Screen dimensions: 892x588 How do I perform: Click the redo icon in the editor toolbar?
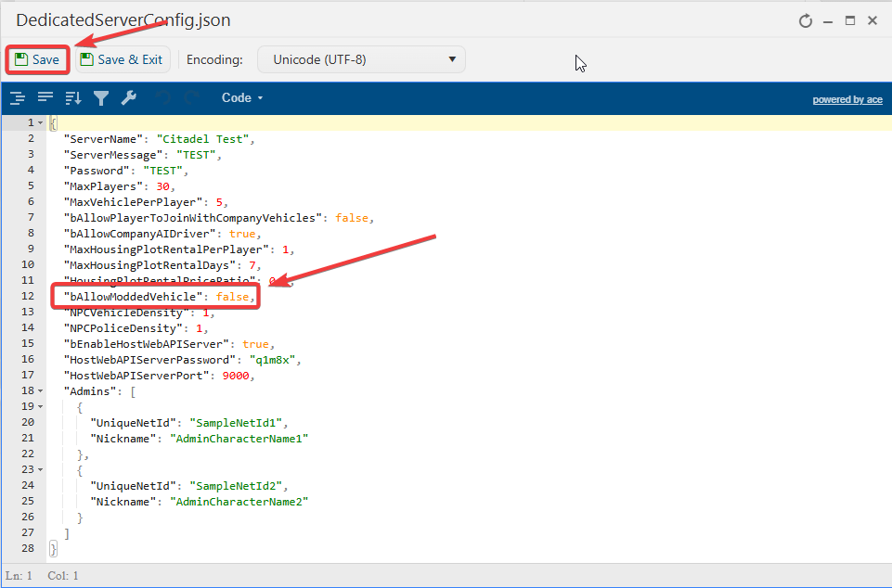point(191,97)
